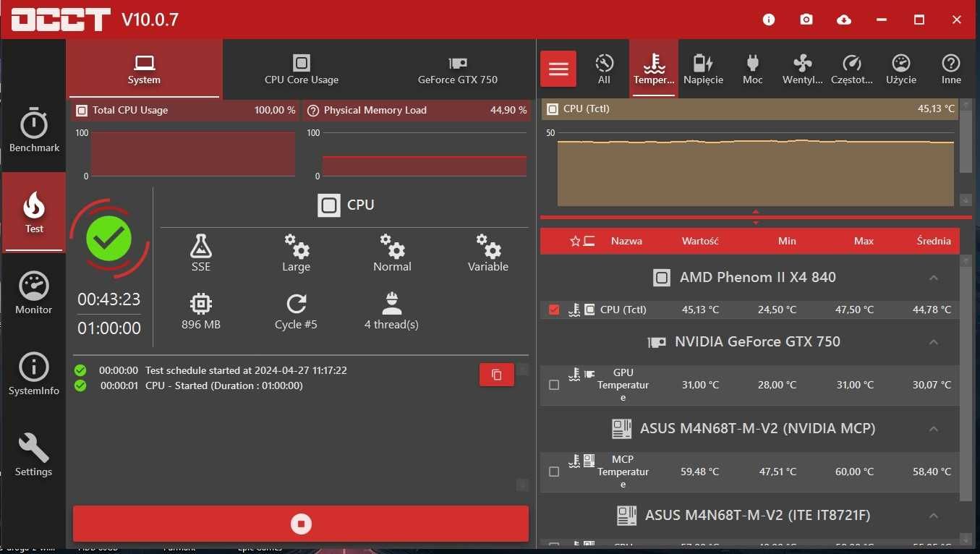
Task: Select the Temperature sensors tab
Action: [x=654, y=69]
